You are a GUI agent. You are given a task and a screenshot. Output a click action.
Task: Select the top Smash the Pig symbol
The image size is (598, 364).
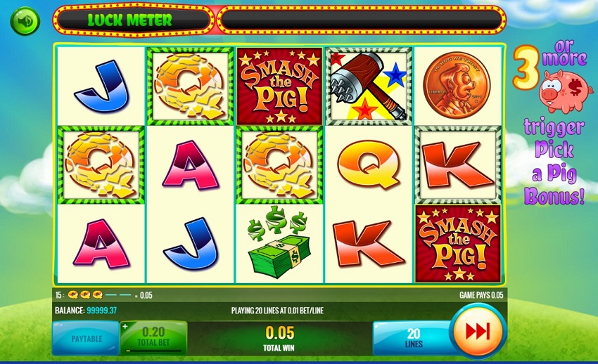click(x=279, y=86)
